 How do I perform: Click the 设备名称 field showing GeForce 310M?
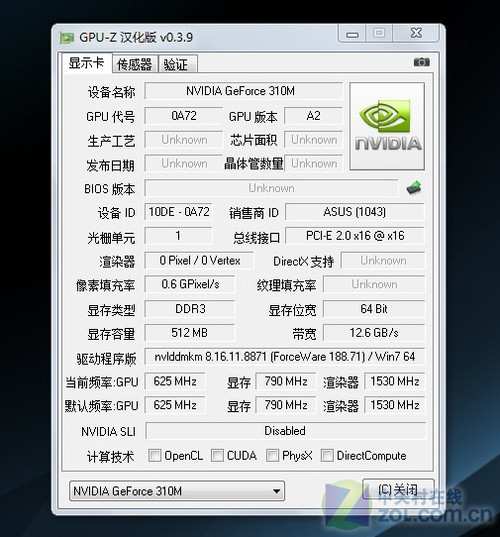pyautogui.click(x=243, y=91)
